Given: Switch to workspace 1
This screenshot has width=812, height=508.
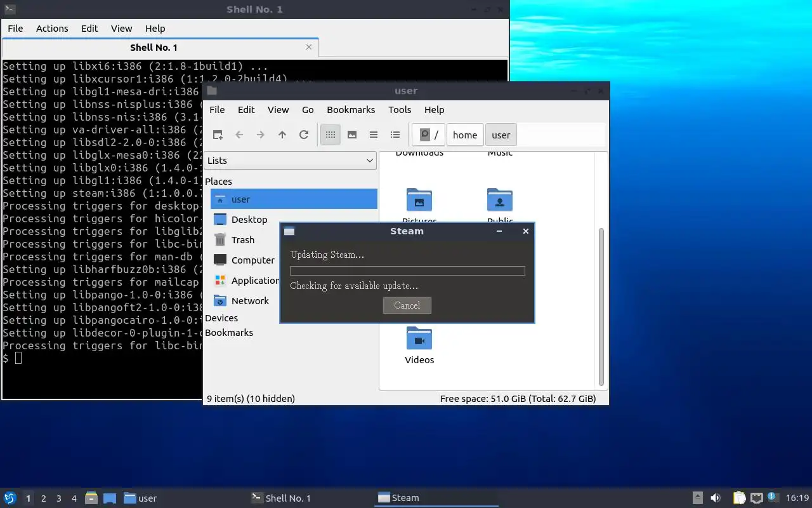Looking at the screenshot, I should (28, 498).
